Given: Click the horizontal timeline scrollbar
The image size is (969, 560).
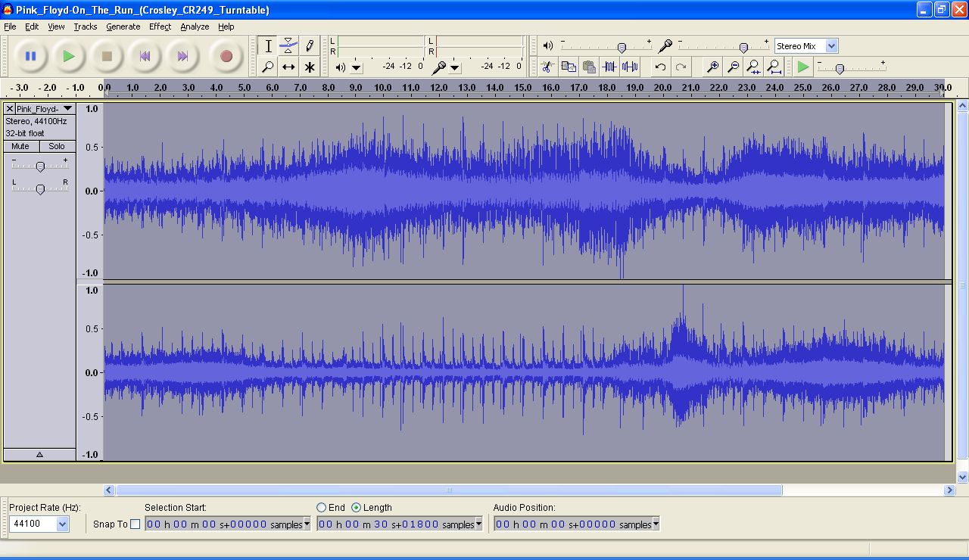Looking at the screenshot, I should [448, 490].
